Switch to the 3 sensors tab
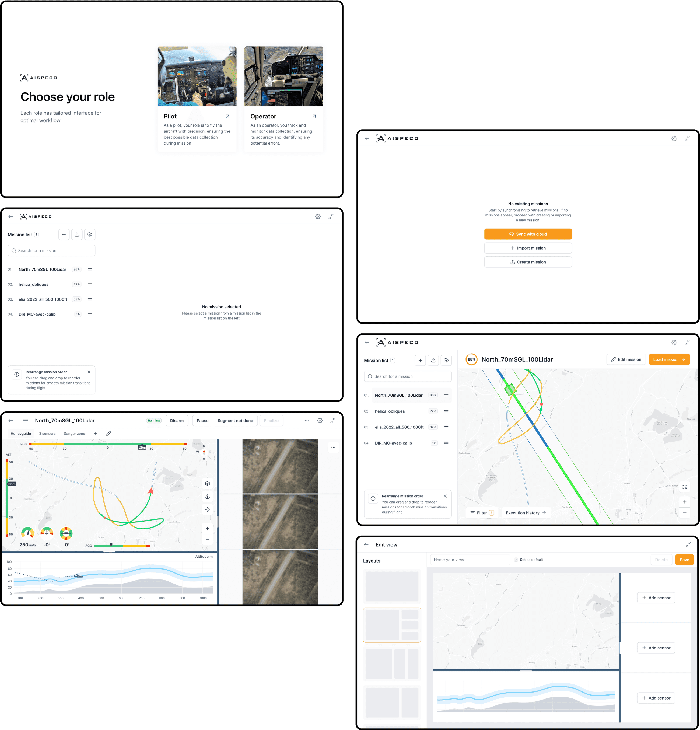 tap(47, 434)
